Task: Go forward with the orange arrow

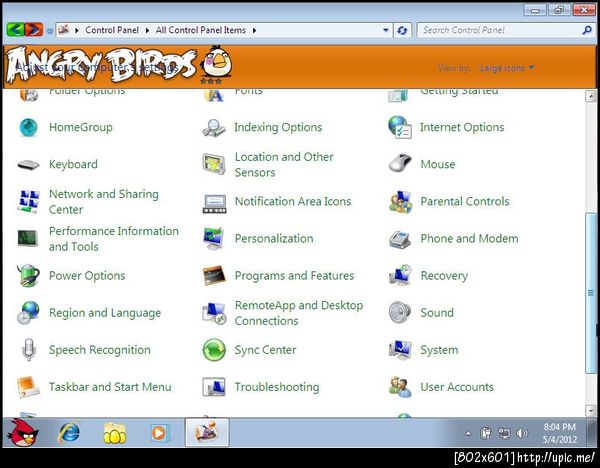Action: 34,29
